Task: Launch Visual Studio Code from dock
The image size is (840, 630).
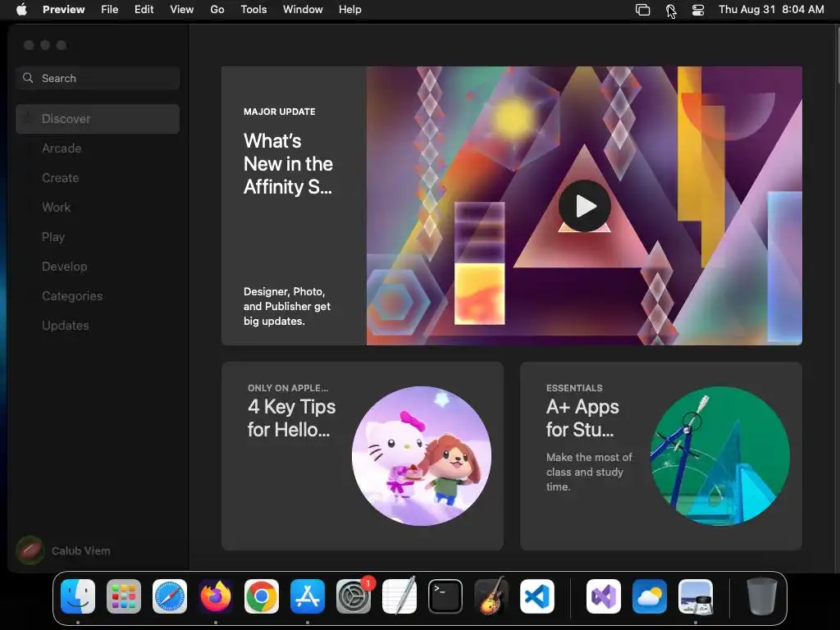Action: pyautogui.click(x=537, y=596)
